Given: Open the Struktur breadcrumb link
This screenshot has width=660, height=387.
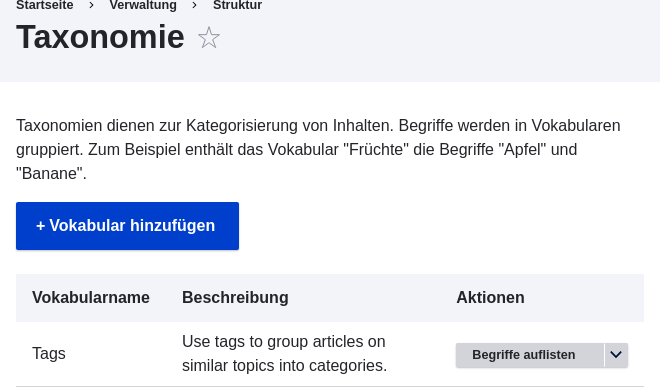Looking at the screenshot, I should (x=237, y=5).
